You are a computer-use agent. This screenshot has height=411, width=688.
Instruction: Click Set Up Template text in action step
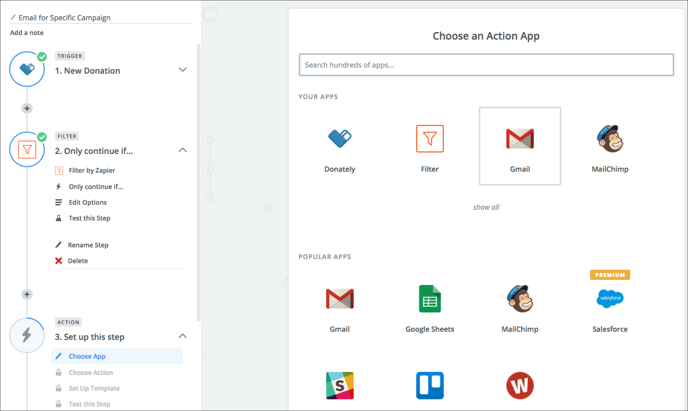[x=94, y=388]
